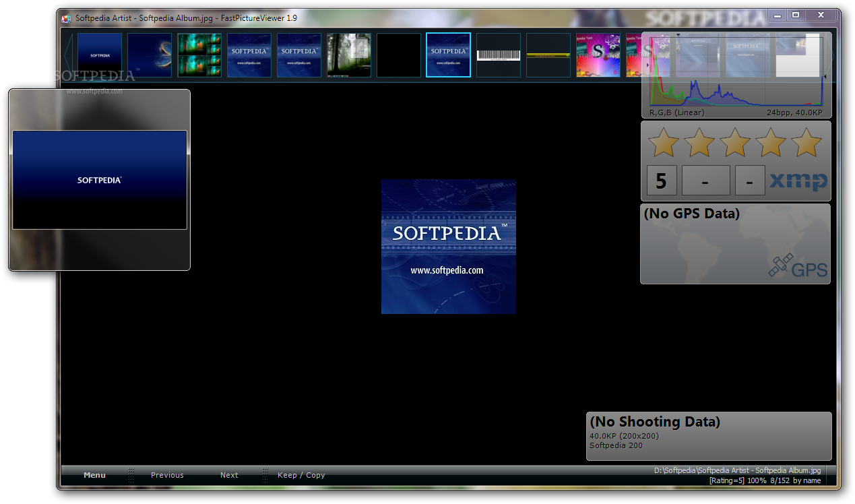Click the Softpedia 200 info line
The image size is (855, 504).
pos(616,445)
